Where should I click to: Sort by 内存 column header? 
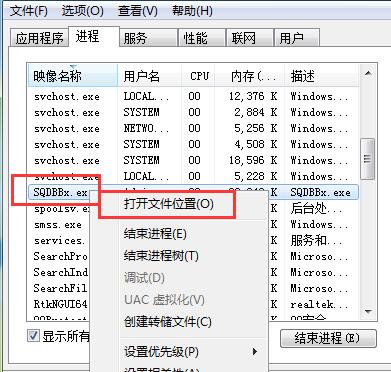(x=250, y=76)
